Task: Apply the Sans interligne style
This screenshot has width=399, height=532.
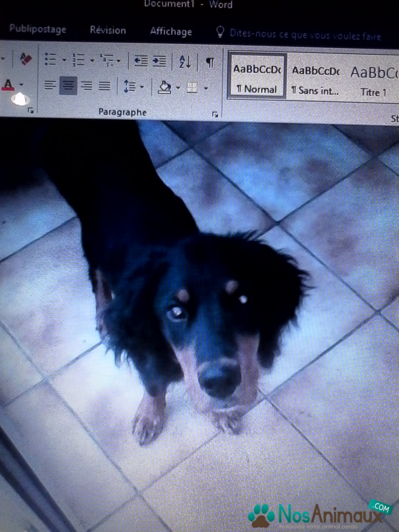Action: [x=315, y=79]
